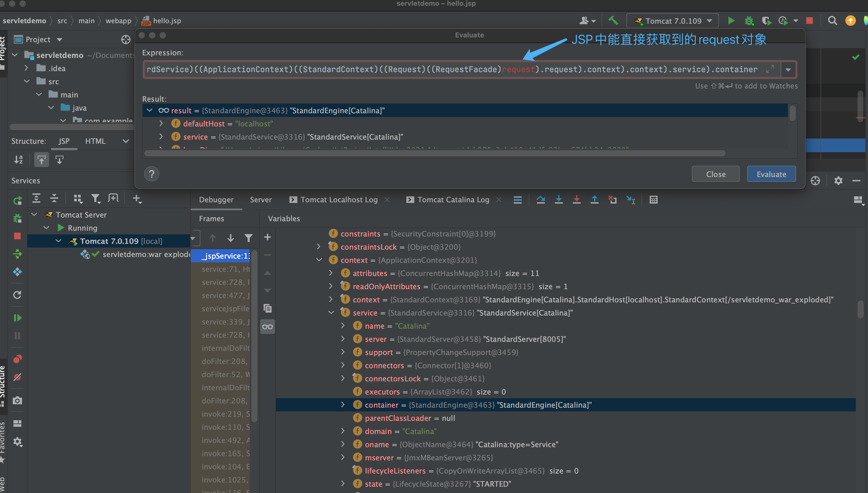This screenshot has width=868, height=493.
Task: Click the Show Watches glasses icon
Action: point(268,327)
